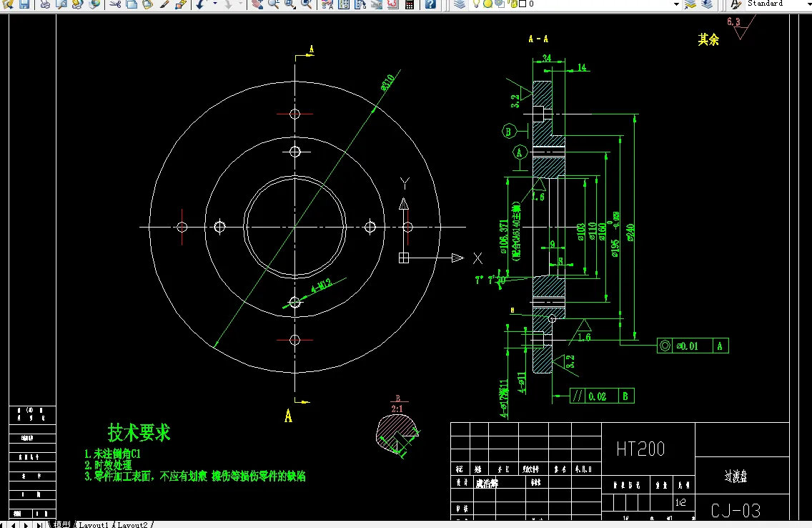Select the yellow 其余 text
The height and width of the screenshot is (528, 812).
708,39
